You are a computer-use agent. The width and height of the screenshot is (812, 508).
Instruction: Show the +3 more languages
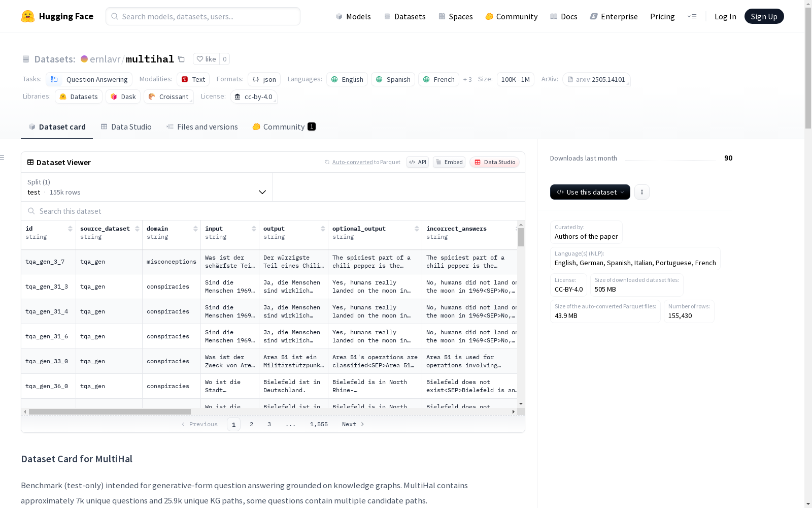(467, 79)
